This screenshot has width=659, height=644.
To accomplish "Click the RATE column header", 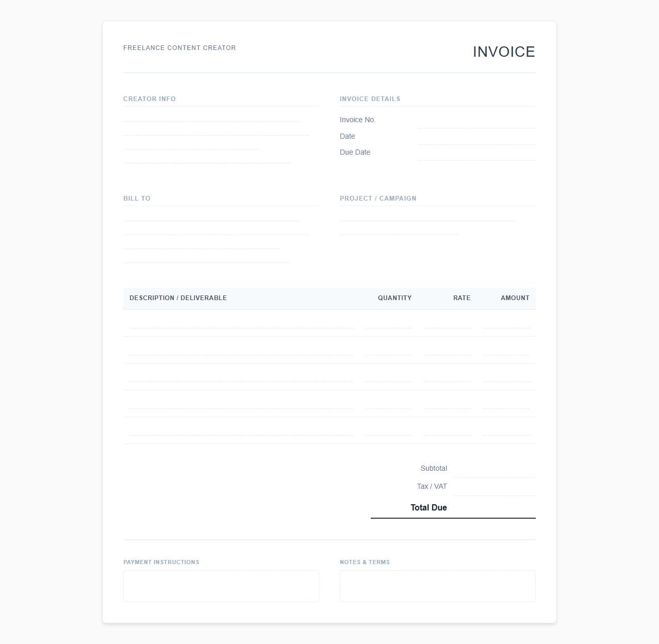I will [462, 298].
